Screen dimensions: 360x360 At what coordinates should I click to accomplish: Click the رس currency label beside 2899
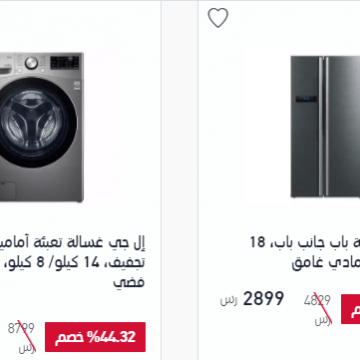click(229, 301)
